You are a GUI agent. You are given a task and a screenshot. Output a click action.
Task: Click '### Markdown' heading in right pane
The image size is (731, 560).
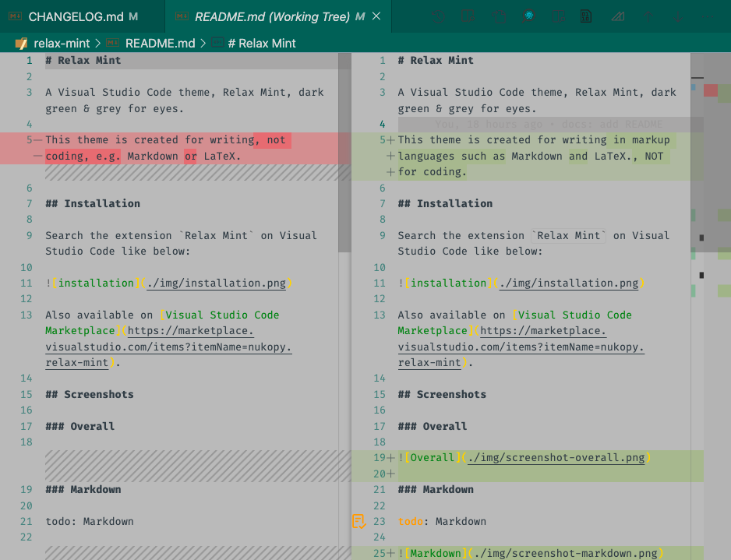click(x=436, y=490)
